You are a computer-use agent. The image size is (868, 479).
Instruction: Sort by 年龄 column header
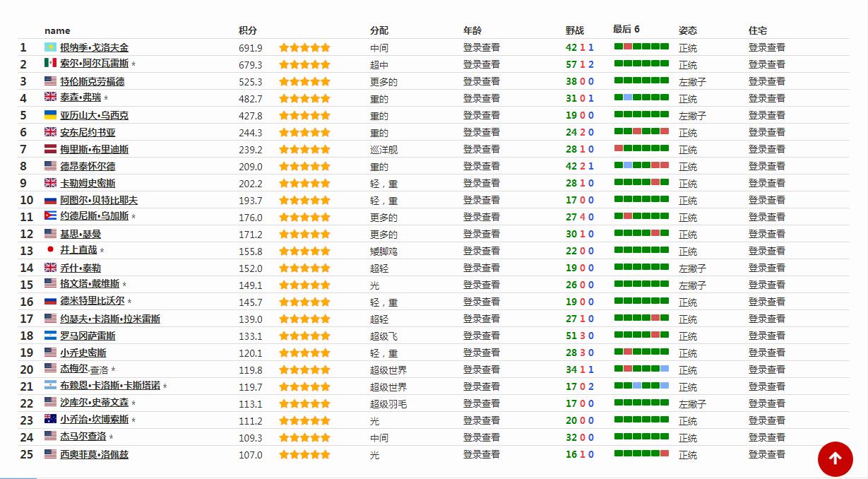click(472, 30)
